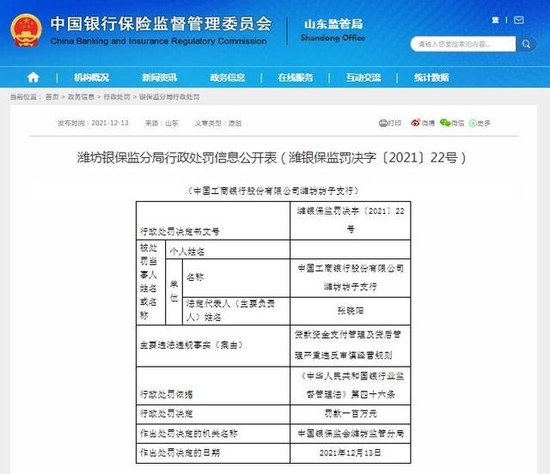Open the 互动交流 menu
550x474 pixels.
click(363, 77)
